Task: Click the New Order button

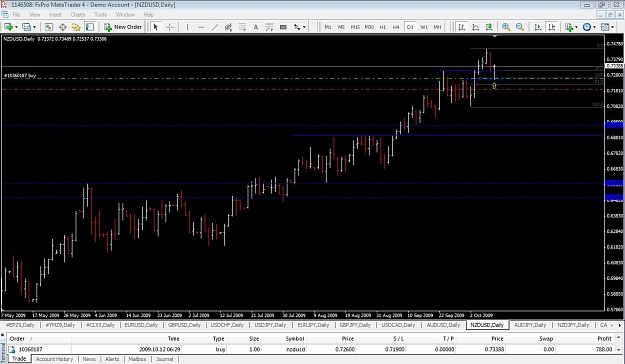Action: [123, 27]
